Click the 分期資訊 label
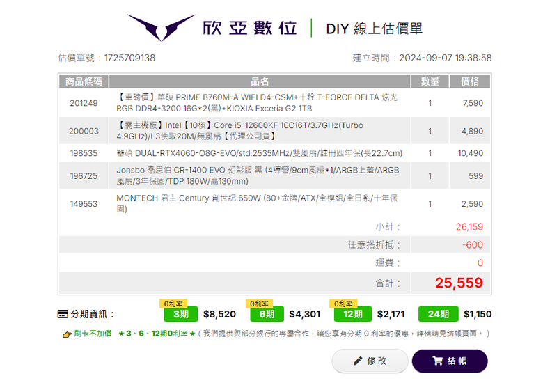Viewport: 543px width, 392px height. [x=93, y=314]
